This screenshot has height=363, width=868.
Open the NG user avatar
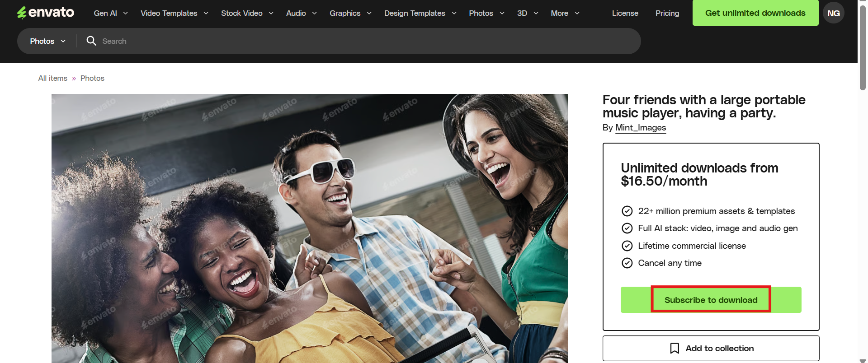(833, 13)
